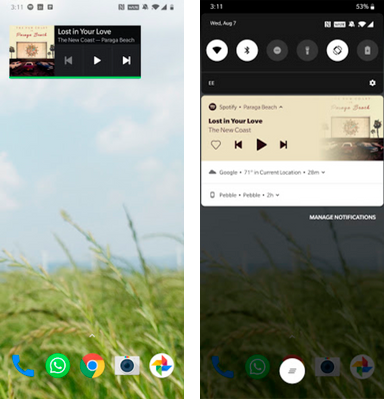Launch Google Photos pinwheel icon

[162, 366]
